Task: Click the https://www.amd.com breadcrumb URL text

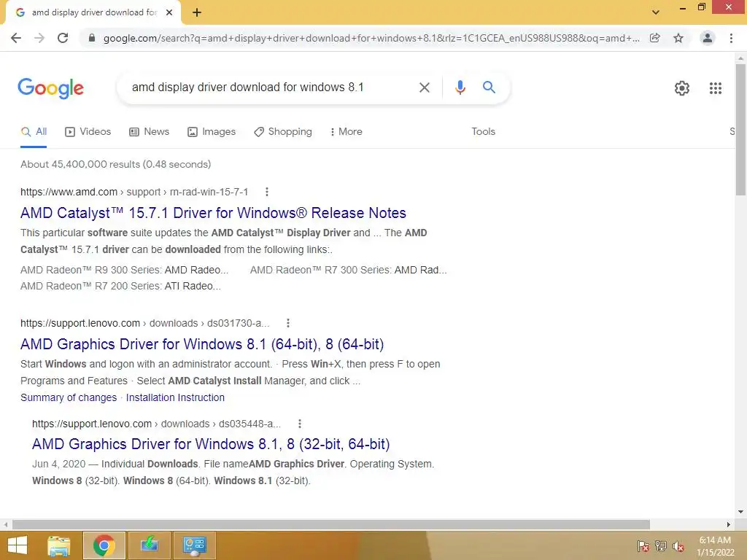Action: pyautogui.click(x=69, y=192)
